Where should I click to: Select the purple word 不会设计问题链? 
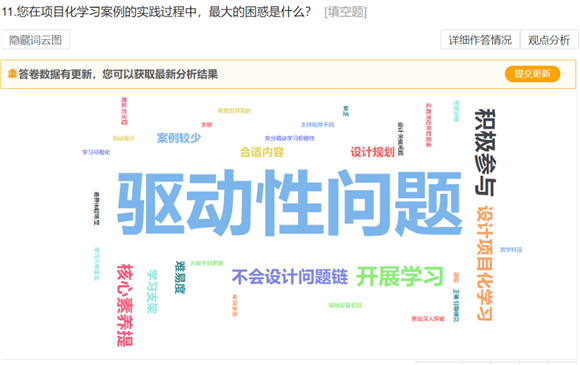pyautogui.click(x=290, y=277)
